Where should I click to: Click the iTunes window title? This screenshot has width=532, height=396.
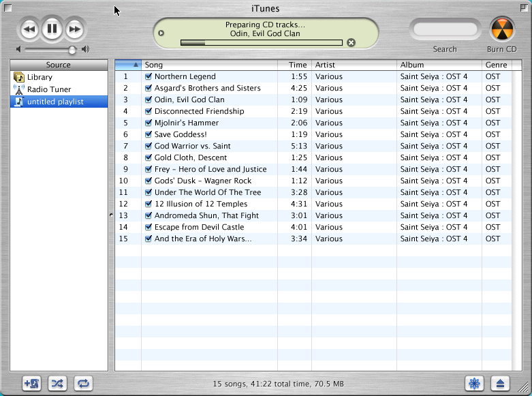(x=266, y=8)
